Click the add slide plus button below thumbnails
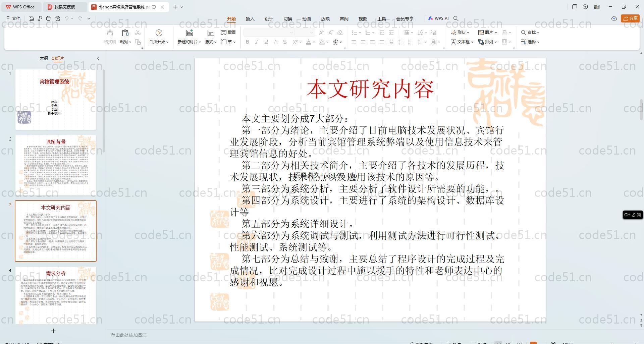Image resolution: width=644 pixels, height=344 pixels. click(x=53, y=331)
